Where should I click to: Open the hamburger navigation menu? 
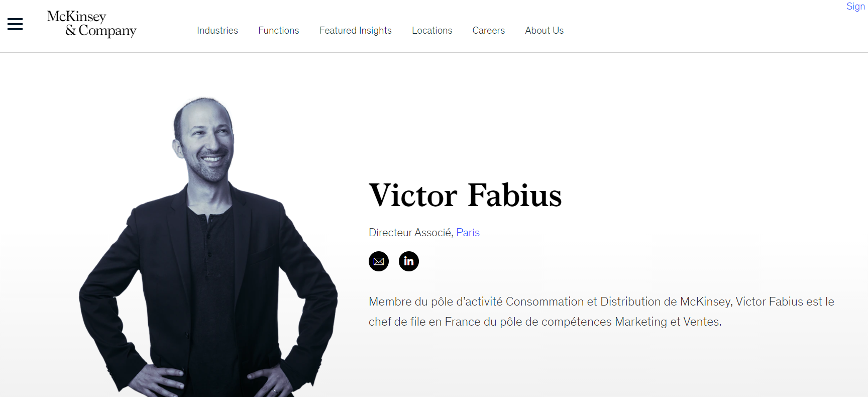coord(15,24)
